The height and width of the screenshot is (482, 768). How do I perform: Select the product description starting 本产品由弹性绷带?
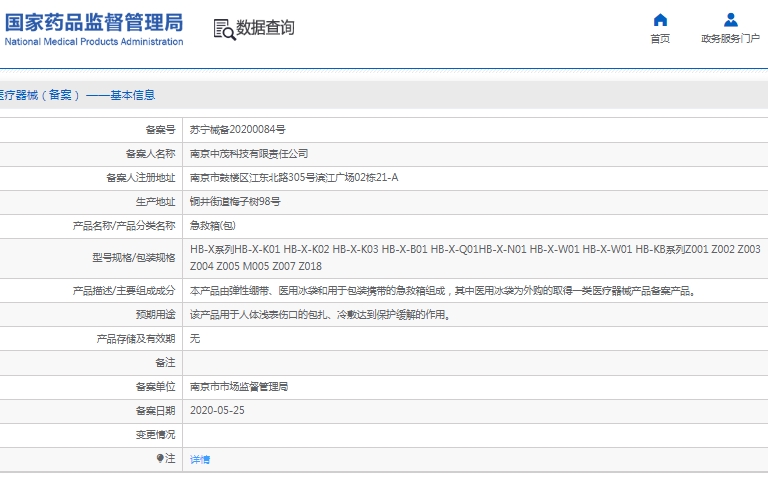[x=443, y=291]
